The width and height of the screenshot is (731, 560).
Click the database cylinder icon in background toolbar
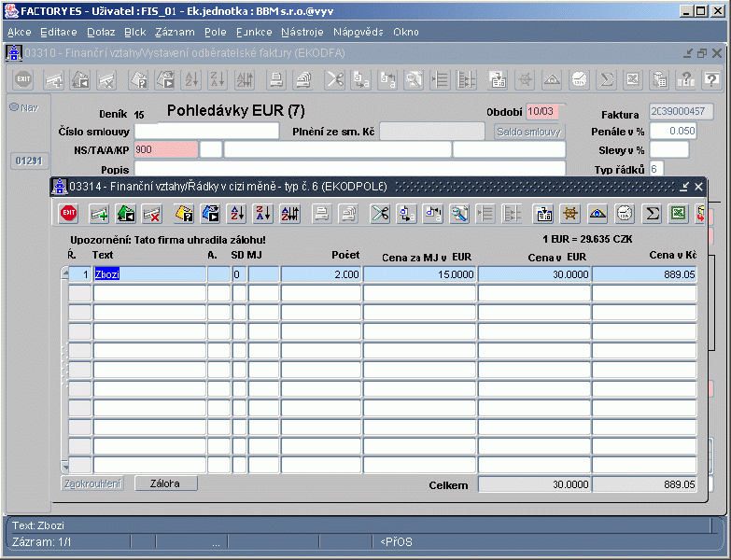[x=659, y=79]
